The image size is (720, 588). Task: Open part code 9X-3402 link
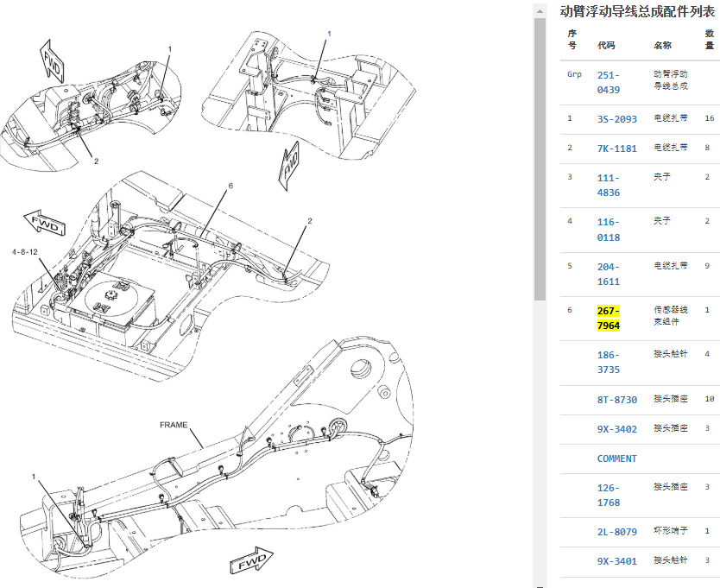[x=617, y=429]
